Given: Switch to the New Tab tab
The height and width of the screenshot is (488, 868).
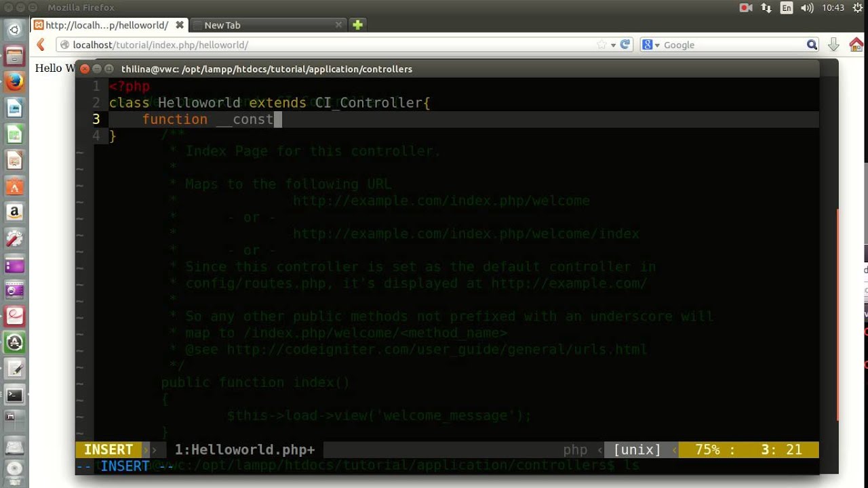Looking at the screenshot, I should [x=268, y=25].
